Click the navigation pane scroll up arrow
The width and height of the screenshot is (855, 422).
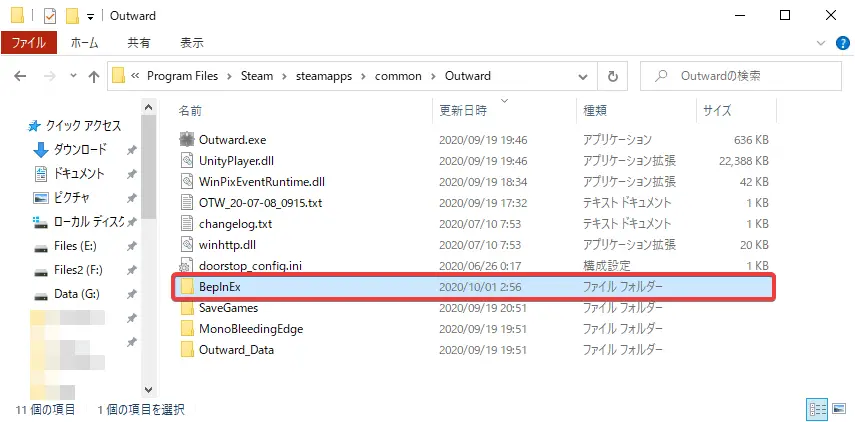click(x=148, y=108)
